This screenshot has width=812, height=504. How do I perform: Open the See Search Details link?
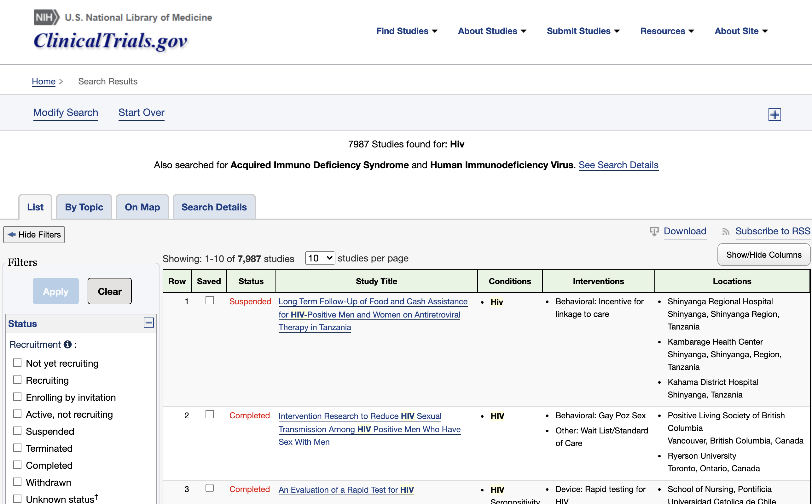tap(618, 165)
